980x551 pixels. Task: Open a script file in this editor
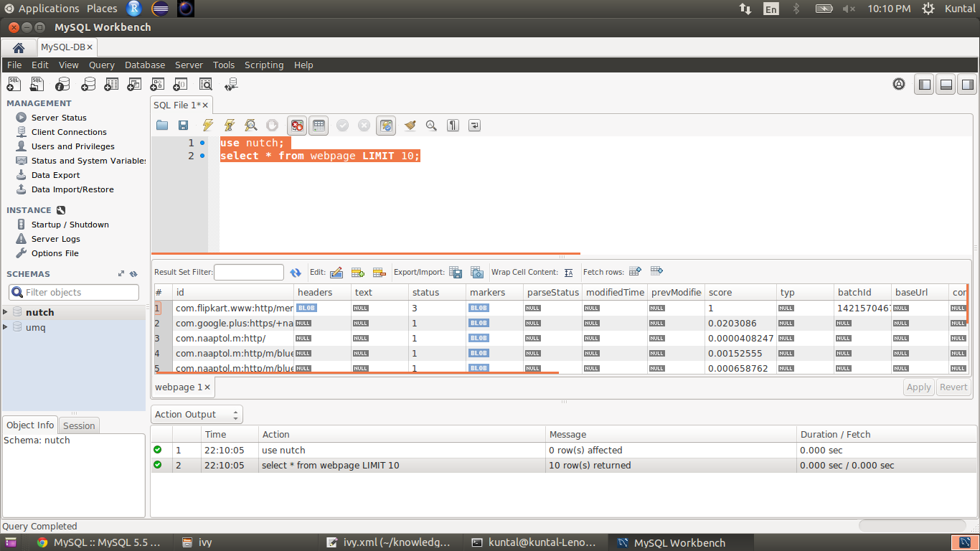click(162, 126)
